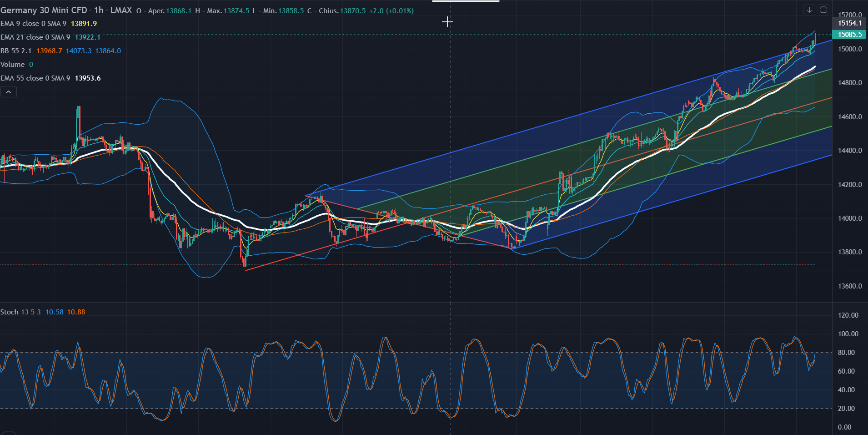Click the 13600.0 level on the price axis
Image resolution: width=868 pixels, height=435 pixels.
tap(850, 286)
